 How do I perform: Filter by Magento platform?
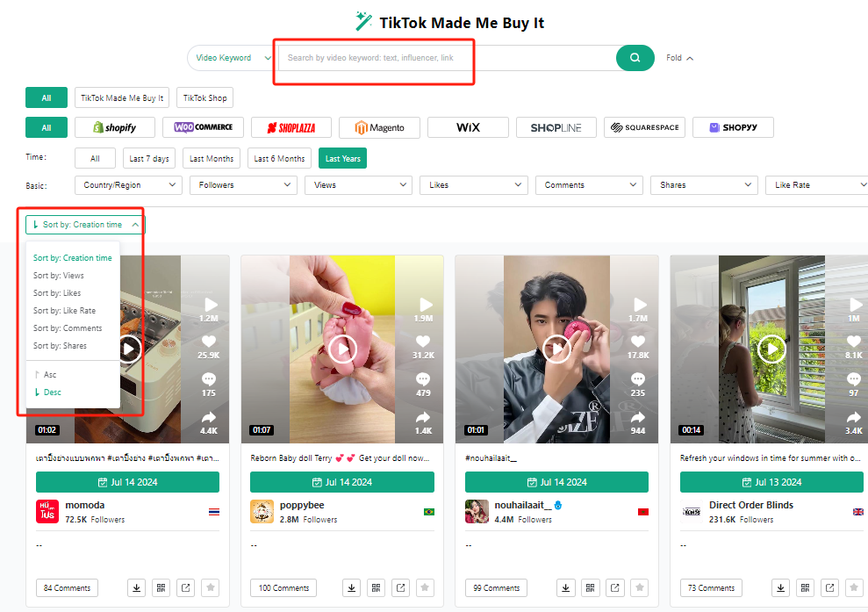[x=379, y=127]
